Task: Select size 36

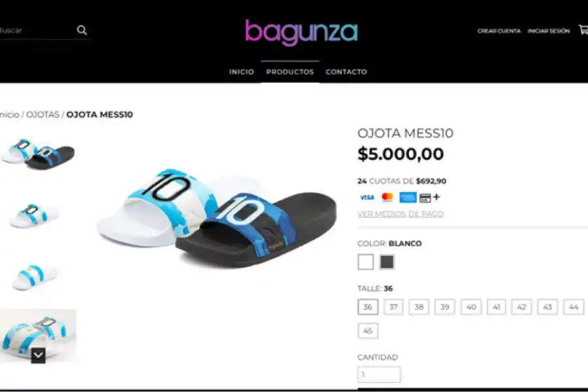Action: point(368,307)
